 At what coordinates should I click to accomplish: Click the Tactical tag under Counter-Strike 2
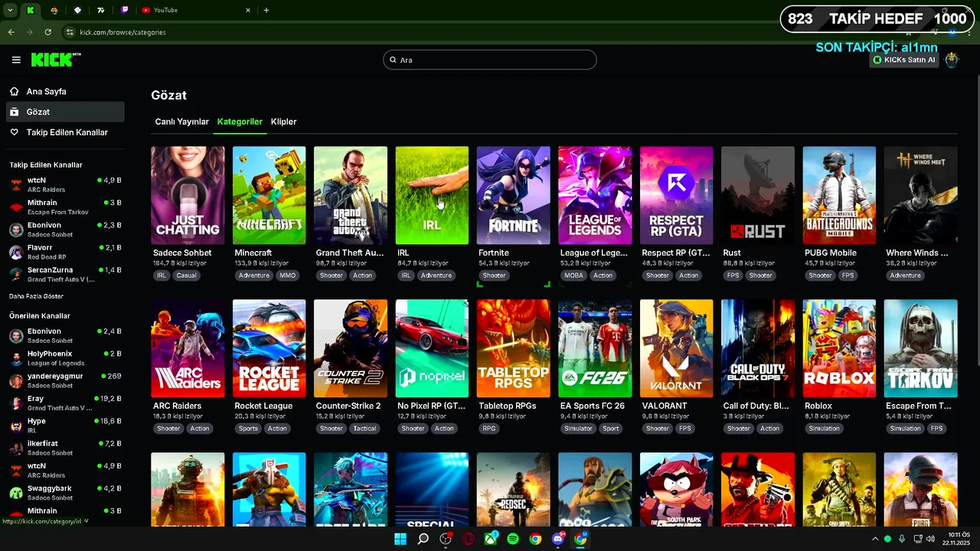[x=364, y=429]
